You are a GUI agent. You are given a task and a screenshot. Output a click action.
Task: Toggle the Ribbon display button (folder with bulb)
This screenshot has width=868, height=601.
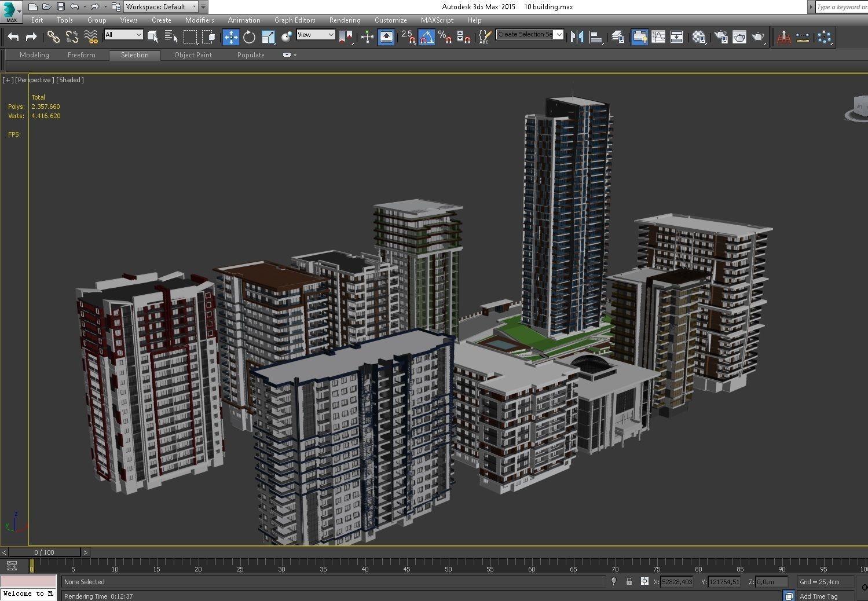[639, 37]
